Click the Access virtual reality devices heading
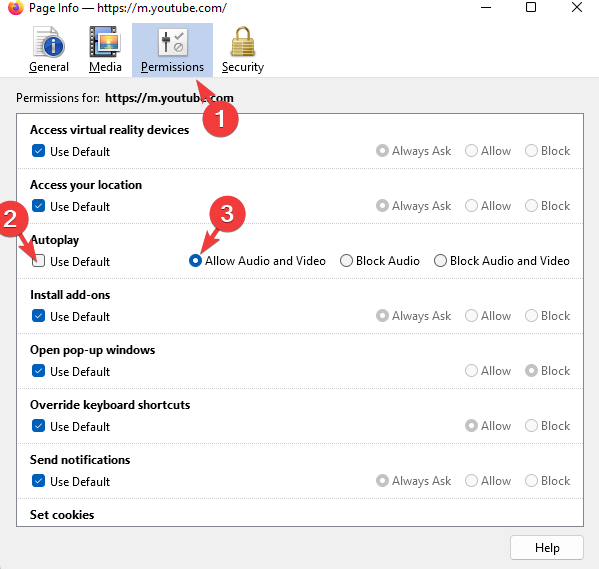This screenshot has width=599, height=569. tap(109, 130)
